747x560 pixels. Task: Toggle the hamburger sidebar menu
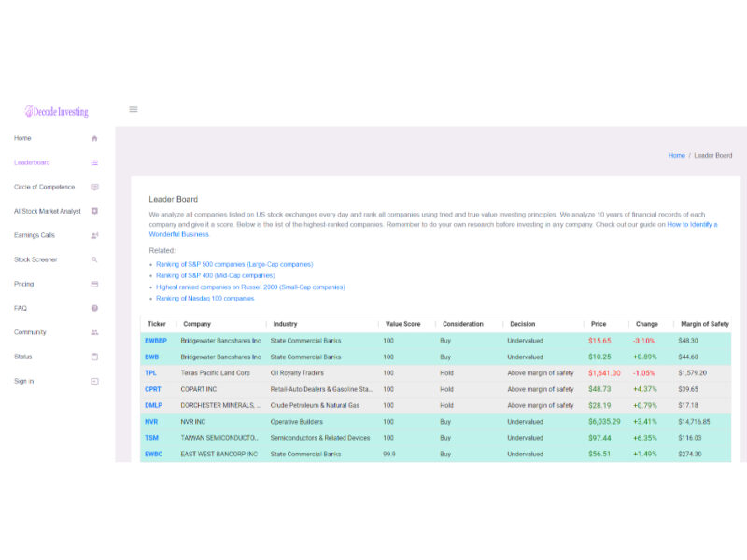point(134,109)
